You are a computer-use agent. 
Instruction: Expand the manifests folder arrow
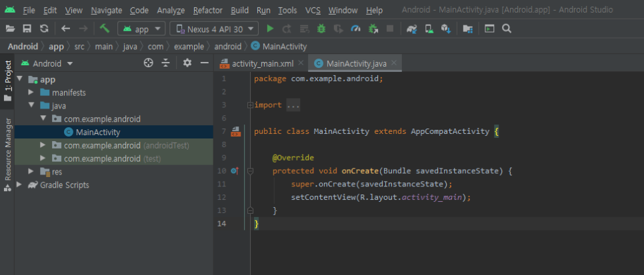tap(31, 93)
